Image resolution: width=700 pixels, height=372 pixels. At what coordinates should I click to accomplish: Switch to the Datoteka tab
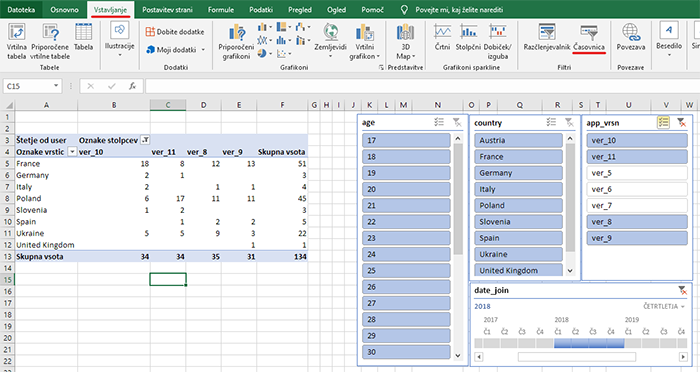pos(21,9)
